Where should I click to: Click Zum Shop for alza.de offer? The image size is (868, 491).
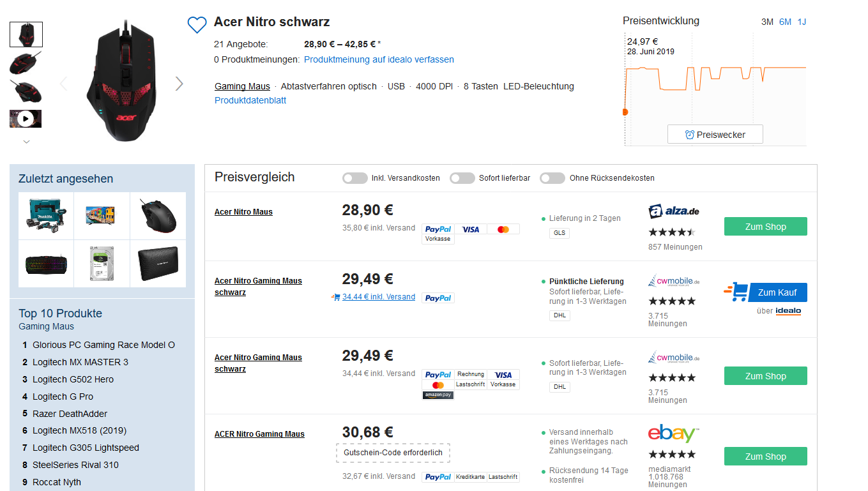[765, 227]
